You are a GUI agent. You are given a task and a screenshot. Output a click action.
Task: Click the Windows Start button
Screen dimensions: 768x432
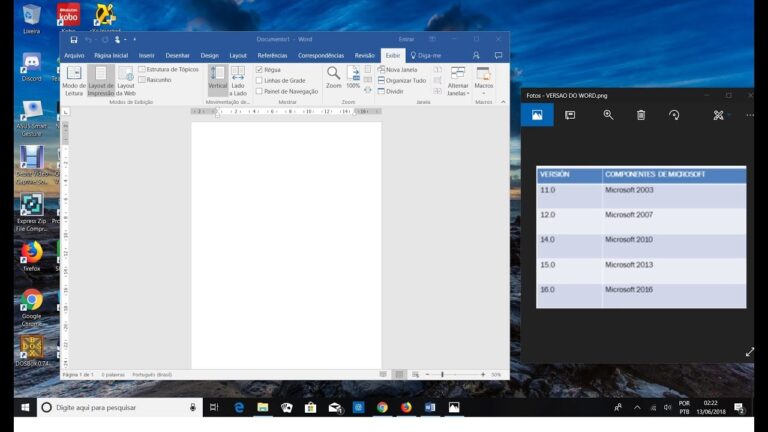pos(25,408)
